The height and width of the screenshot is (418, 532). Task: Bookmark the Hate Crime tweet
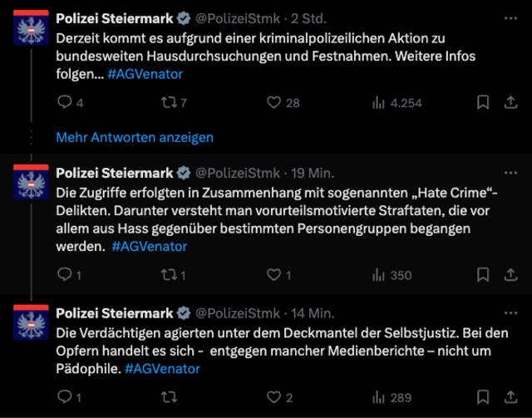click(x=483, y=275)
